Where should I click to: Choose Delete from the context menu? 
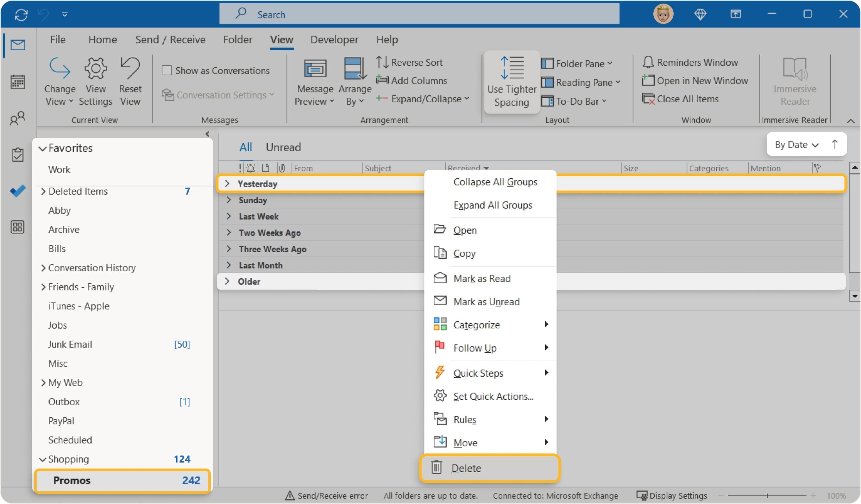click(x=466, y=468)
